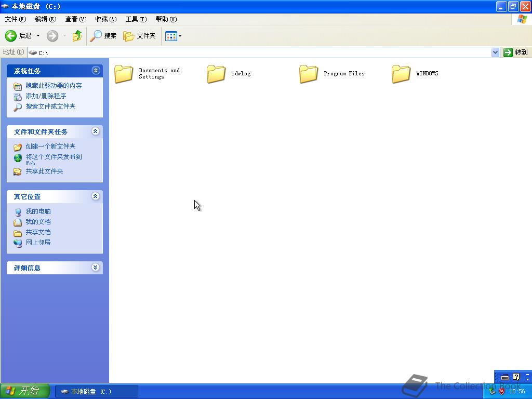532x399 pixels.
Task: Open the 工具(T) menu
Action: coord(136,19)
